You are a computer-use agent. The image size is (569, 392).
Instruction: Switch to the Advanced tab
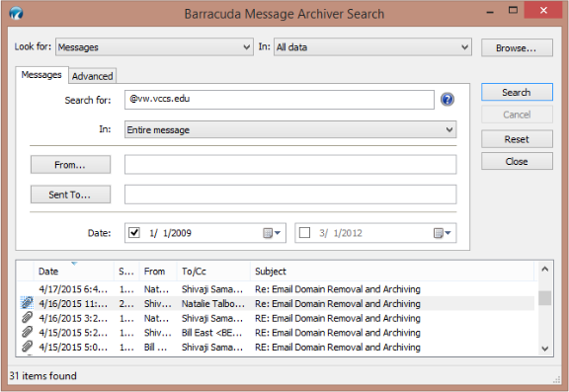click(x=92, y=76)
